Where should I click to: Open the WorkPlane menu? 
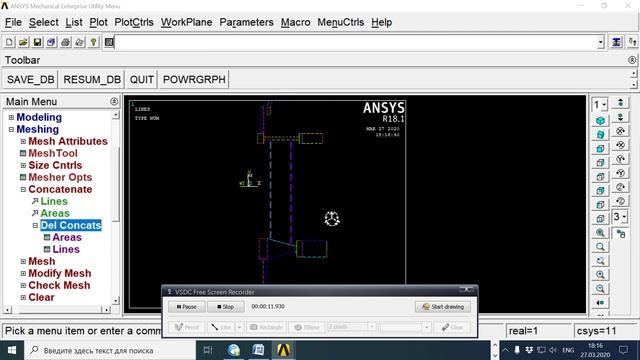coord(187,22)
